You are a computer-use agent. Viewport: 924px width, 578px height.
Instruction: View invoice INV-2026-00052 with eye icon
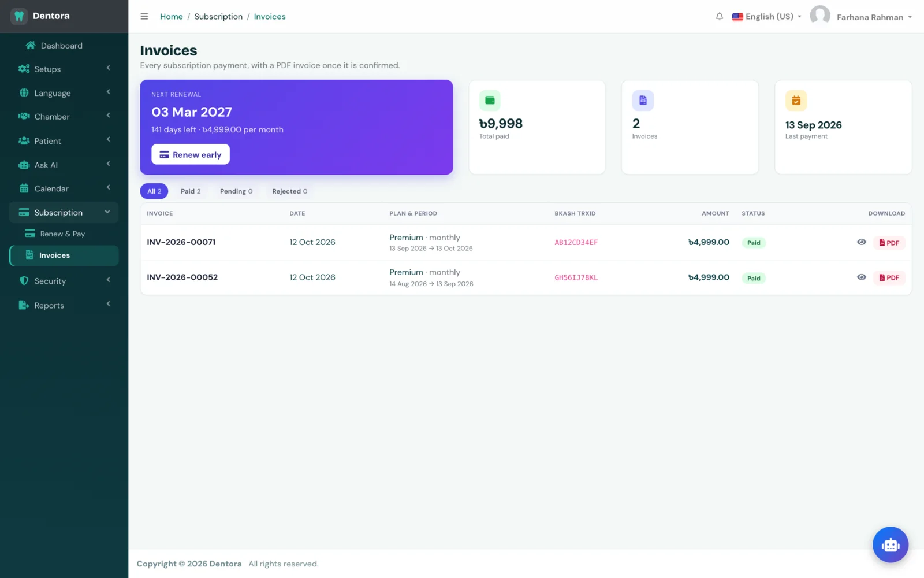tap(861, 277)
